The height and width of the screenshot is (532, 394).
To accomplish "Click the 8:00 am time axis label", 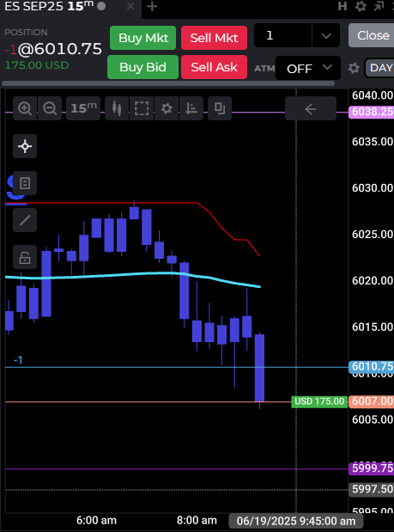I will point(197,521).
